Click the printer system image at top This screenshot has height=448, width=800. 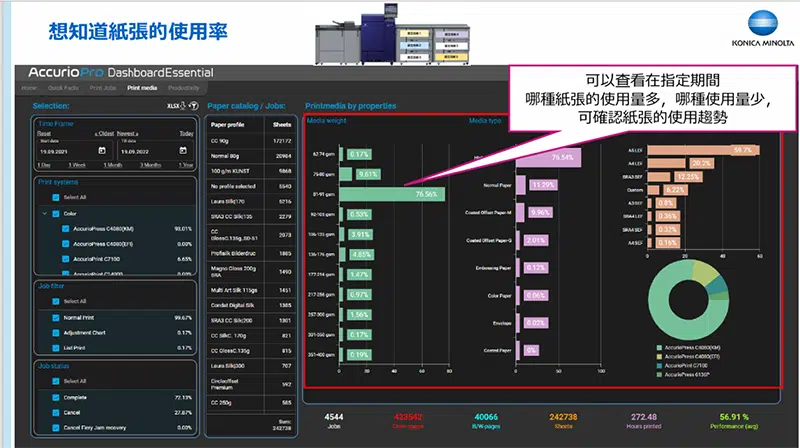coord(392,34)
